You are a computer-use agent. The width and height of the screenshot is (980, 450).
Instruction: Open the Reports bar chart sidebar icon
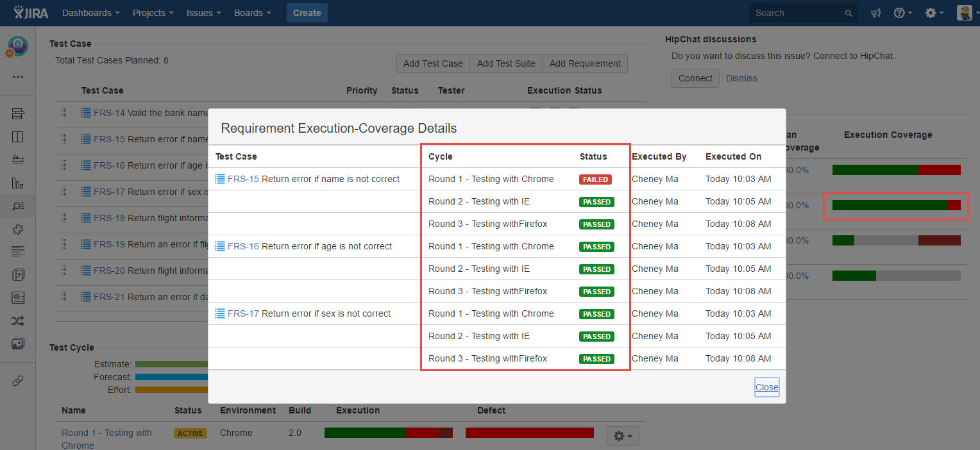click(x=18, y=183)
